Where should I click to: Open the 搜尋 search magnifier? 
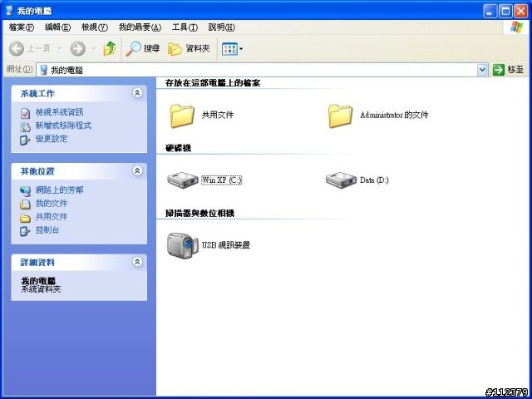133,49
